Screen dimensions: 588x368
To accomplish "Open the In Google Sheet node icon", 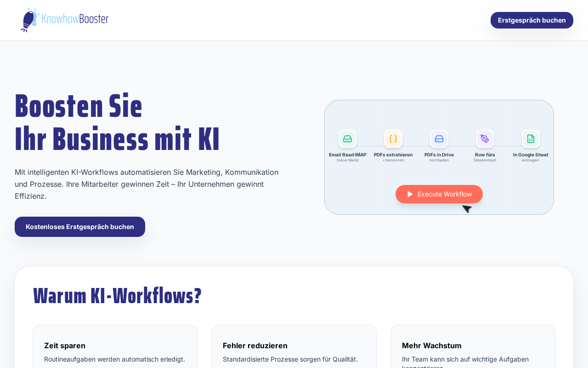I will coord(531,139).
